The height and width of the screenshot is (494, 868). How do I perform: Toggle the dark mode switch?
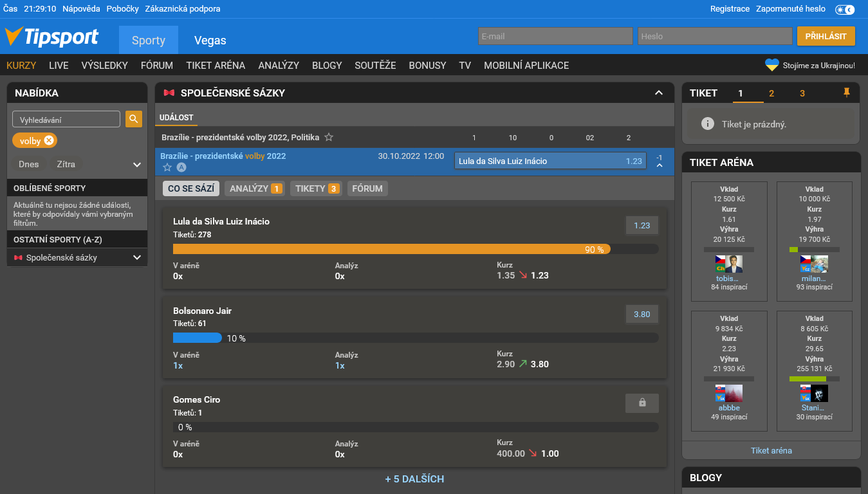[x=845, y=9]
